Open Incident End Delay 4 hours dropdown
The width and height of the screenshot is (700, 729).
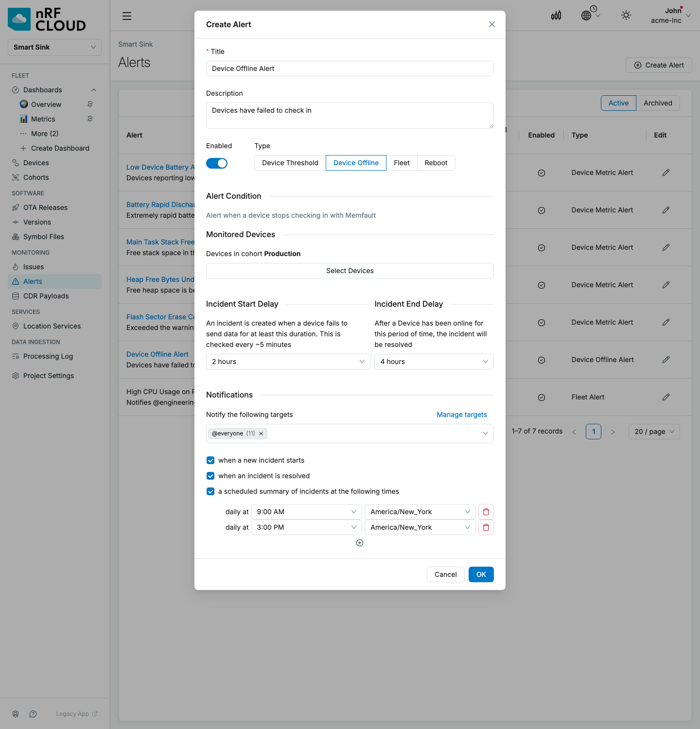click(x=434, y=362)
